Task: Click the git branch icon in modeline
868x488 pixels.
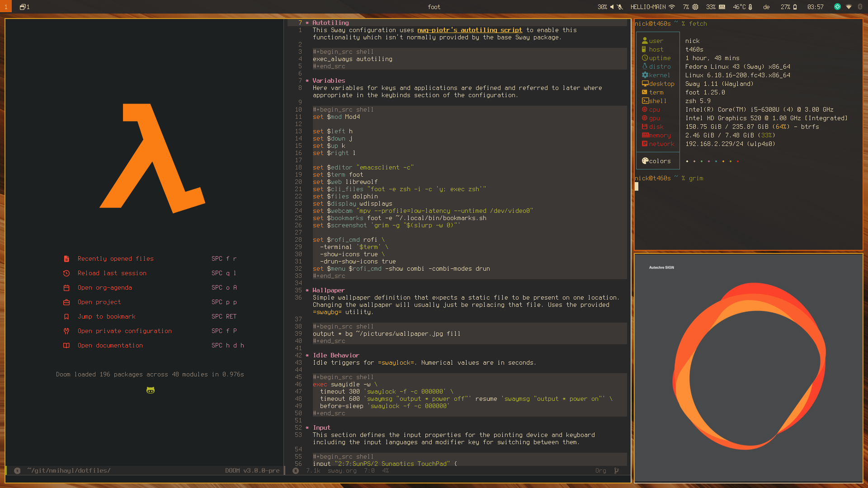Action: click(x=616, y=470)
